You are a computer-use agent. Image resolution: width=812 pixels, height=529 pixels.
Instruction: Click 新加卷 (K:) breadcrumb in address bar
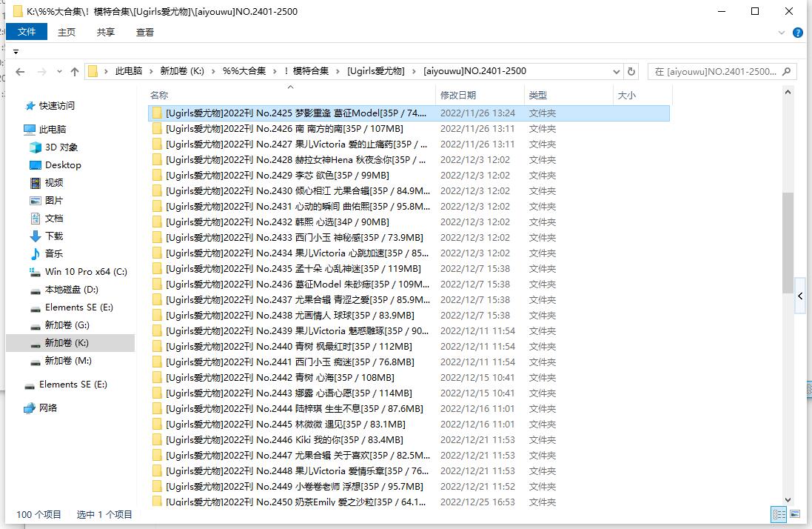[182, 71]
